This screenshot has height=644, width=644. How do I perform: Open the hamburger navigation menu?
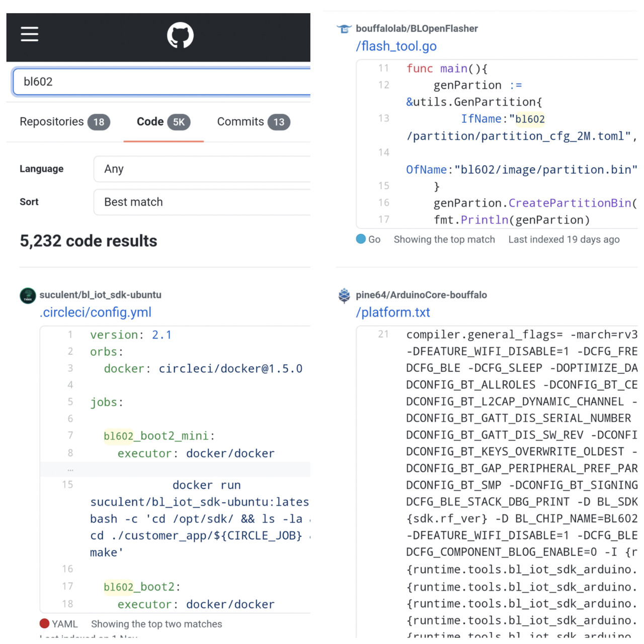pyautogui.click(x=30, y=34)
